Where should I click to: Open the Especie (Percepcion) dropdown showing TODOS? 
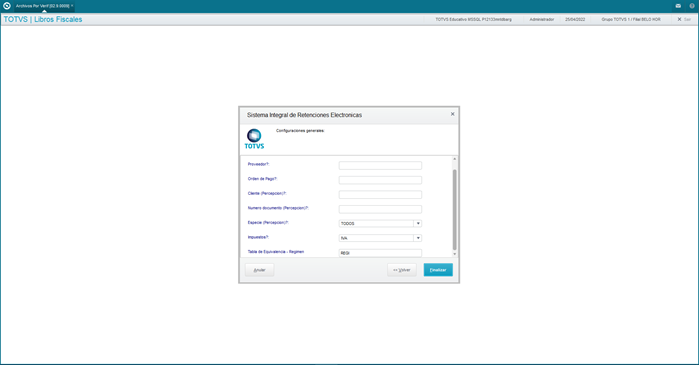click(380, 224)
